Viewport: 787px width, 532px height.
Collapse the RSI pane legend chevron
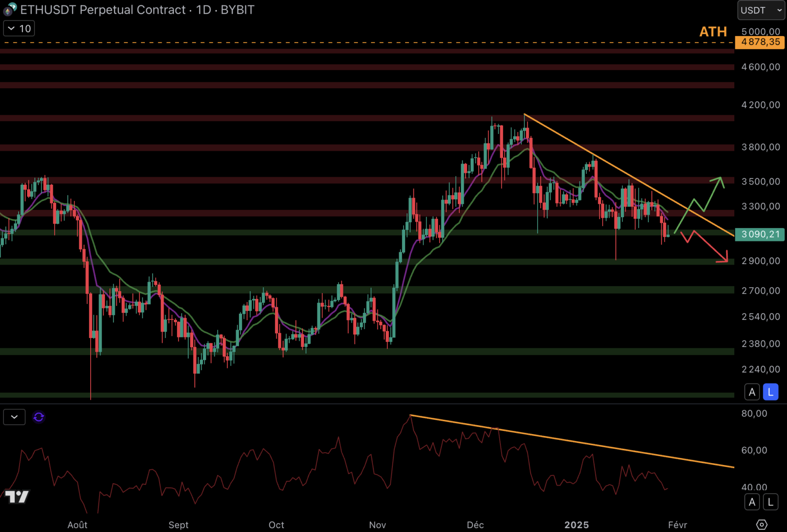[14, 417]
